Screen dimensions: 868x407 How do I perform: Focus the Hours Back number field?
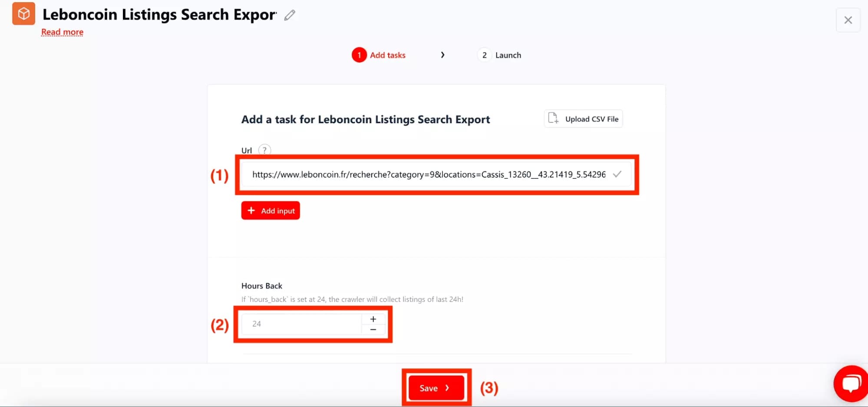302,324
